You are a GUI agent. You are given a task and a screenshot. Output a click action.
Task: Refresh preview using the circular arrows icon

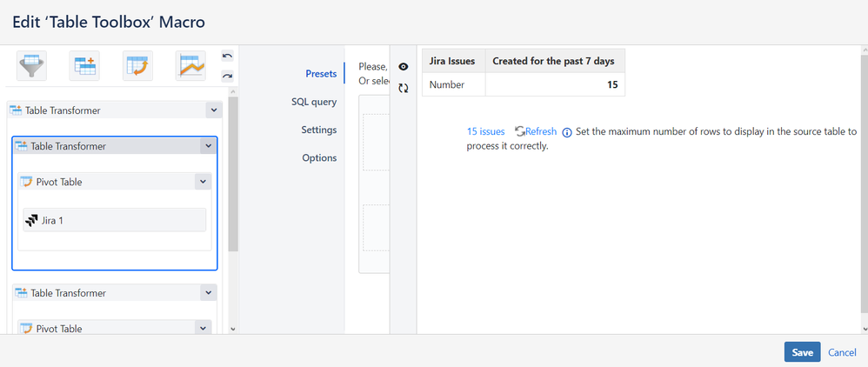[404, 88]
